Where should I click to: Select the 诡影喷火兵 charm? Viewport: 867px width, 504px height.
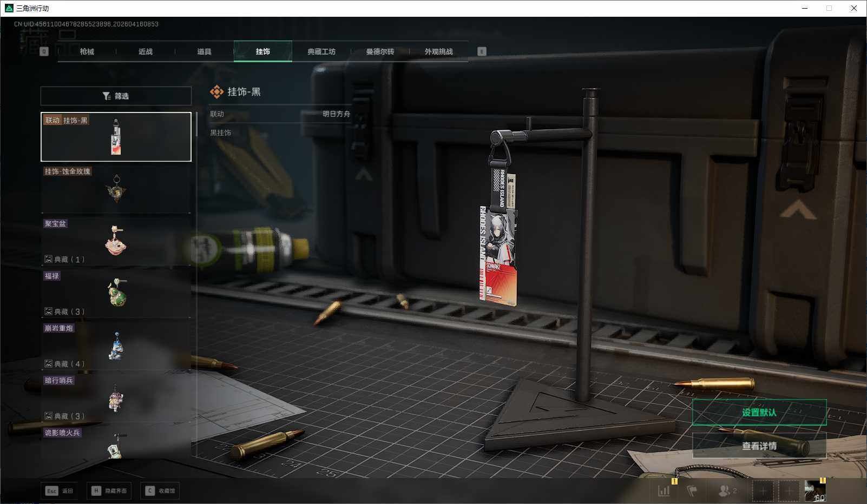(116, 442)
